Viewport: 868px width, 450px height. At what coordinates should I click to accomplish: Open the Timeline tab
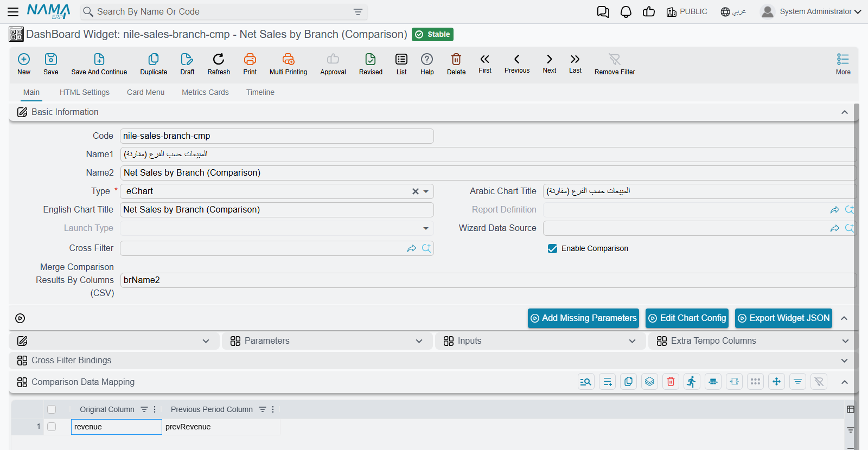[x=260, y=92]
